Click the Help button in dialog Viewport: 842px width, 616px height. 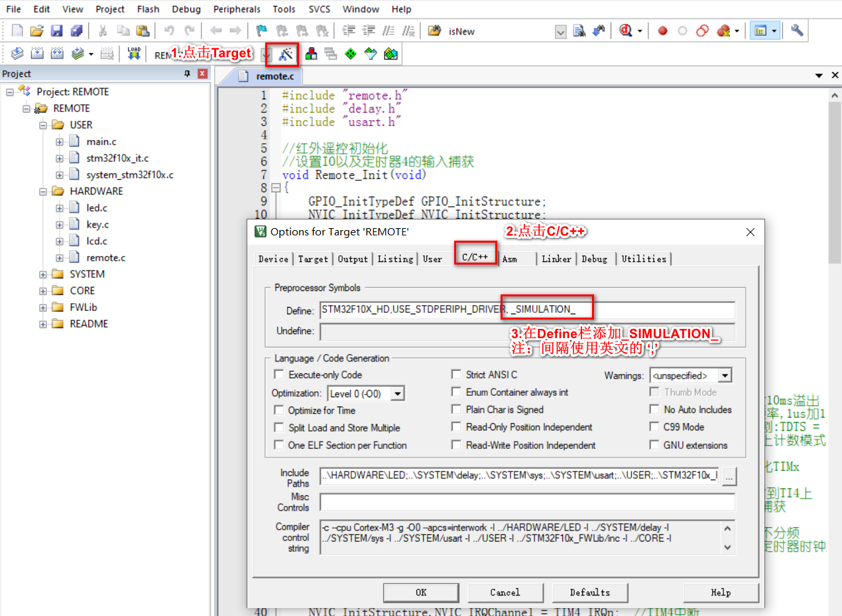(x=721, y=592)
